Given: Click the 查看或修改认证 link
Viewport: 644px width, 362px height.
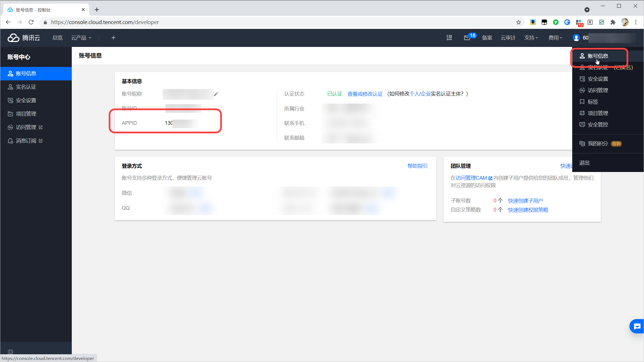Looking at the screenshot, I should pyautogui.click(x=365, y=94).
